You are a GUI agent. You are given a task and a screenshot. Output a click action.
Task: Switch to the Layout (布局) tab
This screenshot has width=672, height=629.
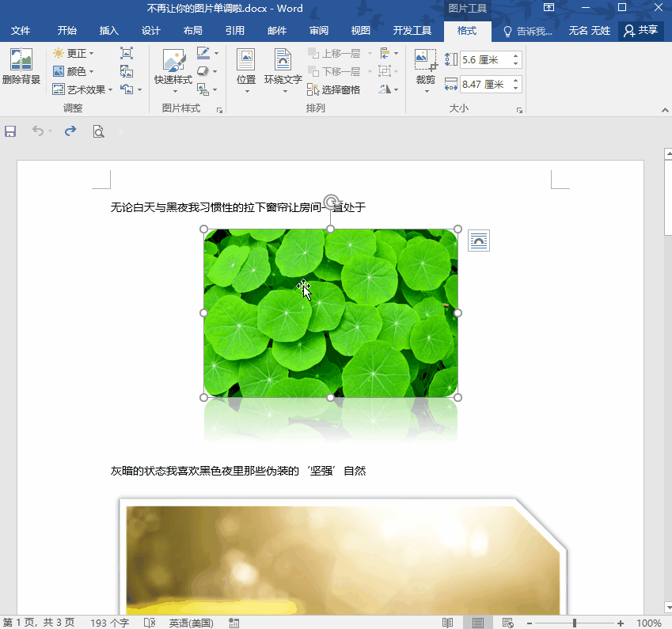point(193,30)
